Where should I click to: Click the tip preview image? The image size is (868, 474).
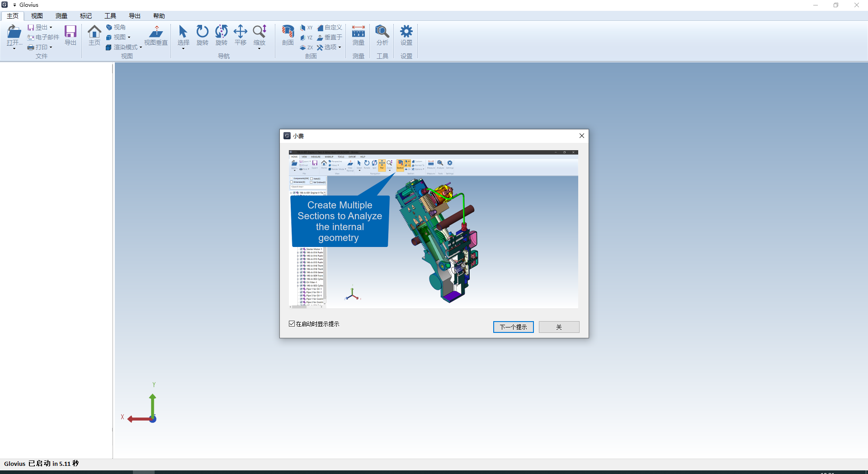[434, 229]
